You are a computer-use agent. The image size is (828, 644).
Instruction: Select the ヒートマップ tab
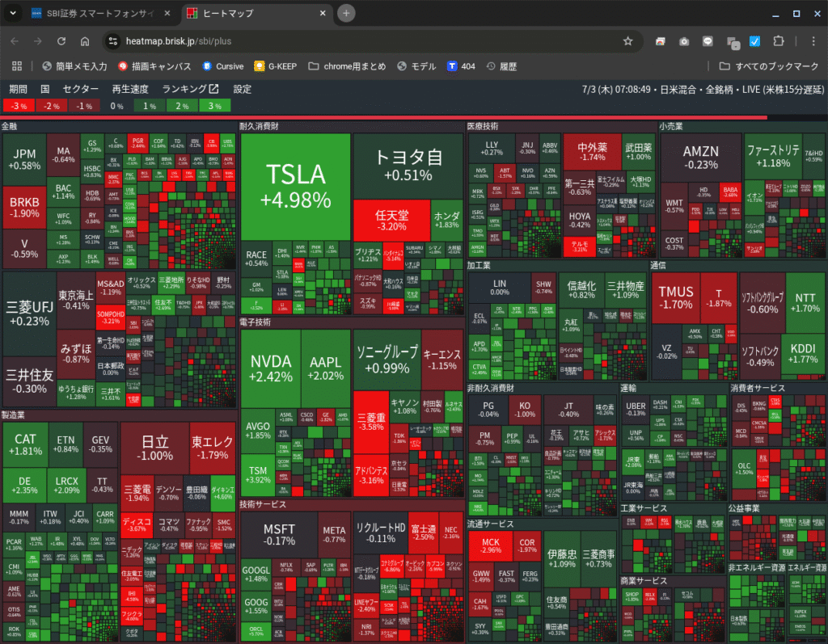pyautogui.click(x=257, y=13)
